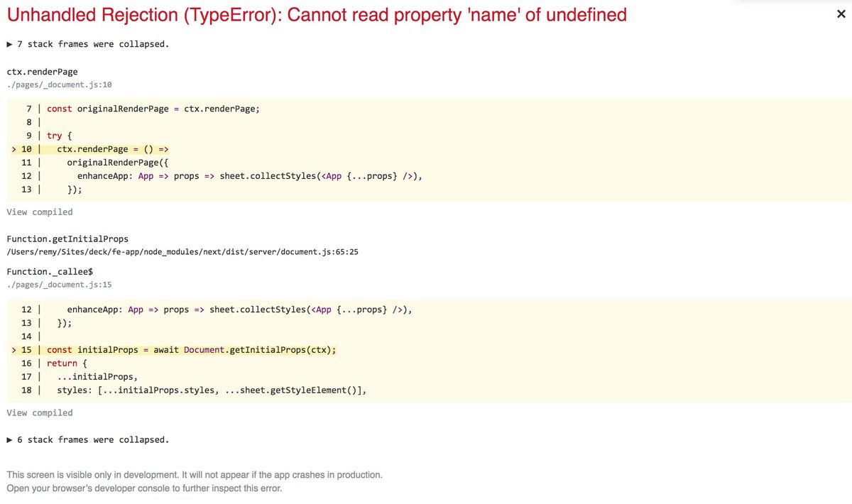The height and width of the screenshot is (504, 852).
Task: Click View compiled under the ctx.renderPage snippet
Action: pyautogui.click(x=40, y=212)
